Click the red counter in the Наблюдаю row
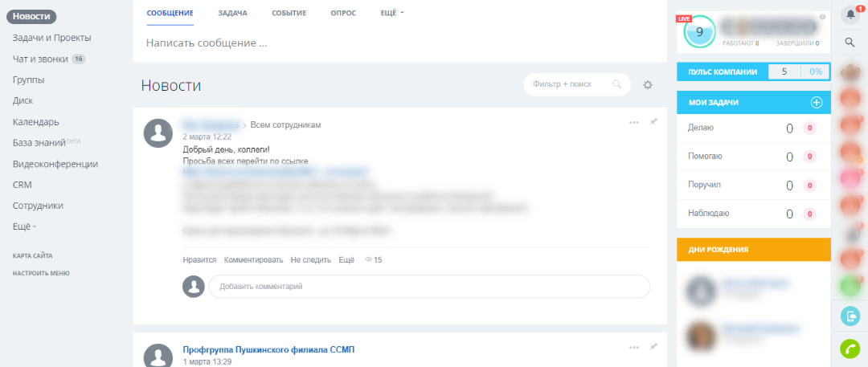 point(810,214)
